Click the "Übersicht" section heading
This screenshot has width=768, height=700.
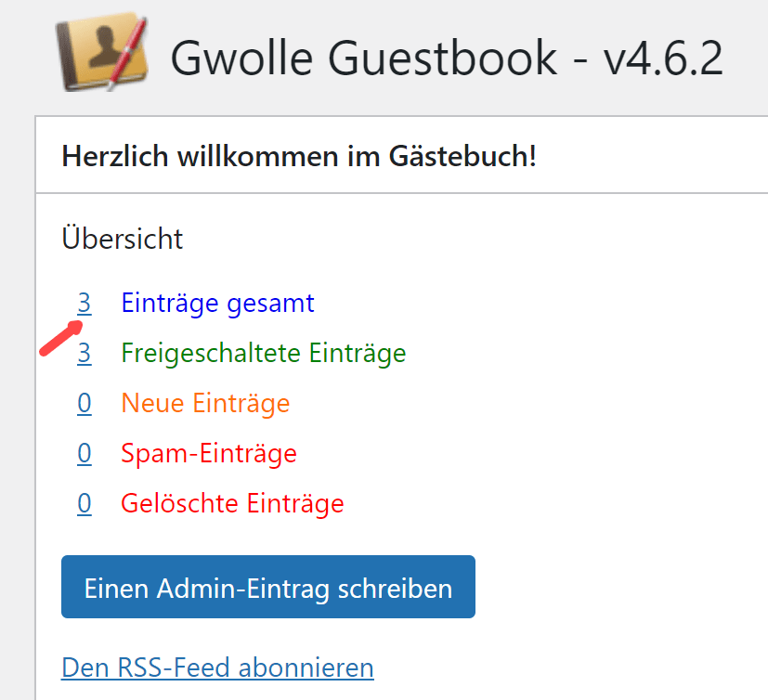click(123, 240)
